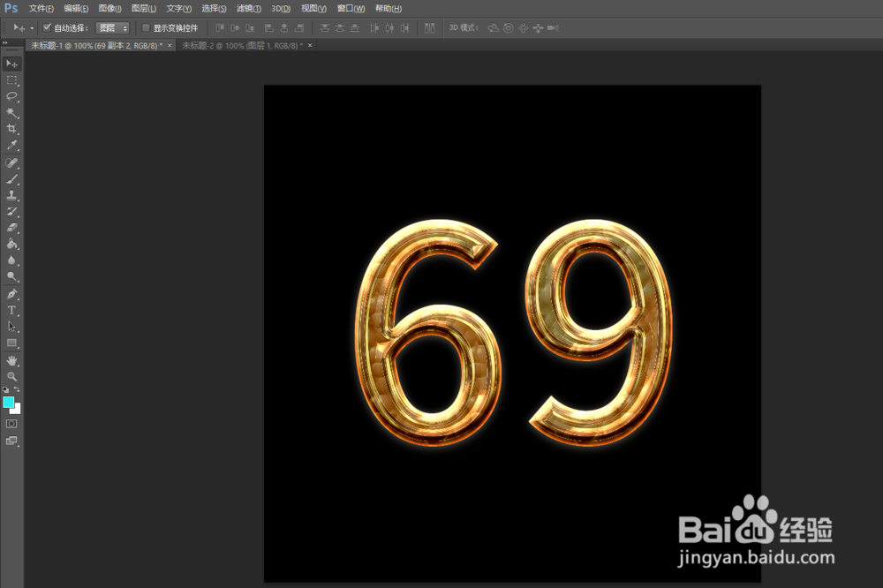Select the 3D Scale camera icon

pyautogui.click(x=553, y=27)
